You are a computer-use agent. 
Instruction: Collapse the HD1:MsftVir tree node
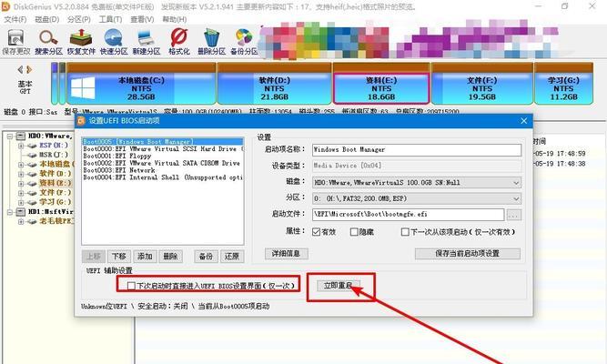[x=10, y=212]
